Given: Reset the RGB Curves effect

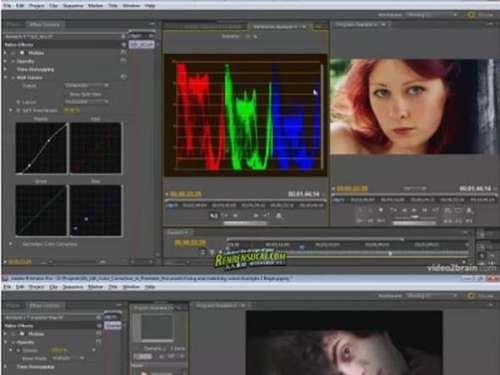Looking at the screenshot, I should pyautogui.click(x=123, y=77).
